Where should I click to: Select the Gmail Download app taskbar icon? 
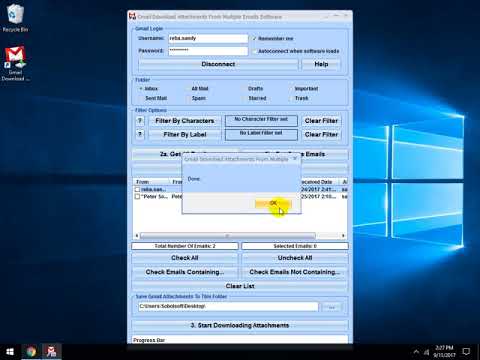point(51,352)
